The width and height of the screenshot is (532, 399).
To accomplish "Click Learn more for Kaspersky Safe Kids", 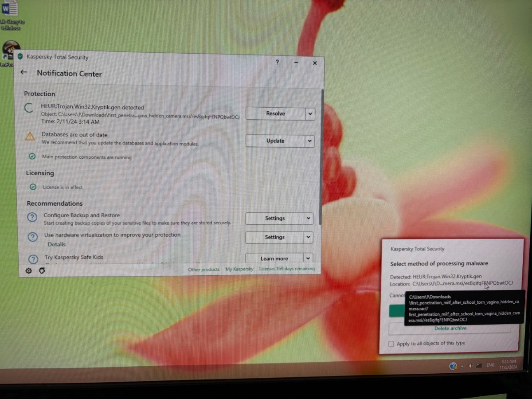I will pyautogui.click(x=274, y=258).
